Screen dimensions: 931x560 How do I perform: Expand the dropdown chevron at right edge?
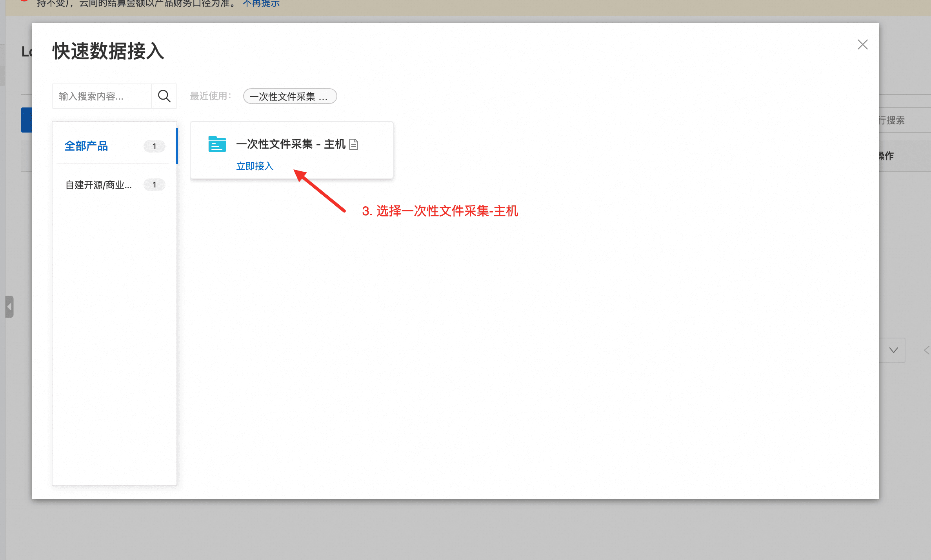pyautogui.click(x=893, y=350)
